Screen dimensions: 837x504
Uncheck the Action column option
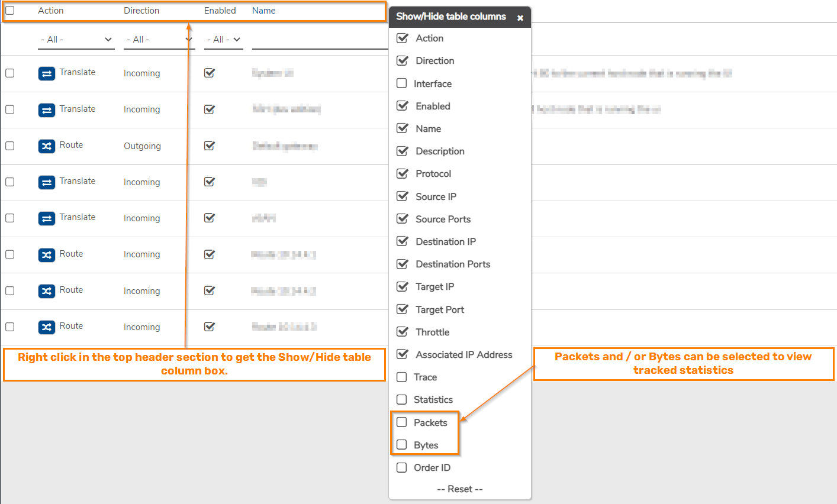(403, 38)
